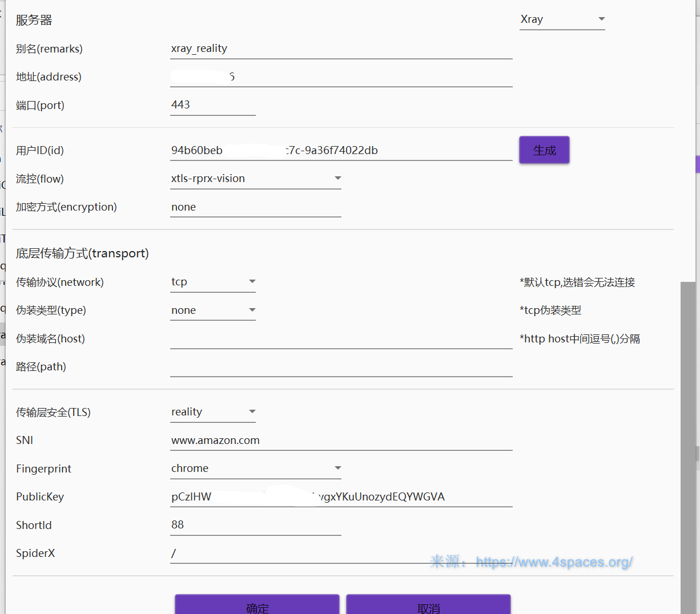Screen dimensions: 700x614
Task: Open the 传输协议(network) tcp dropdown
Action: 213,282
